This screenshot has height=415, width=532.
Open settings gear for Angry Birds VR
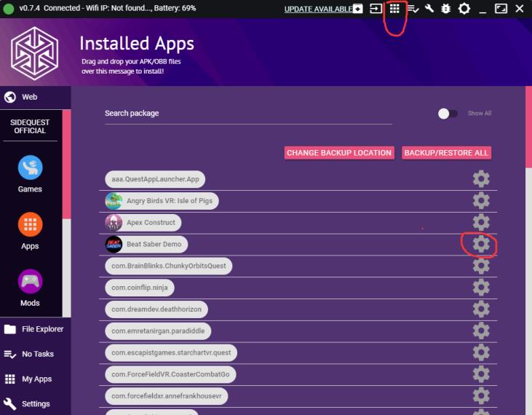coord(481,200)
